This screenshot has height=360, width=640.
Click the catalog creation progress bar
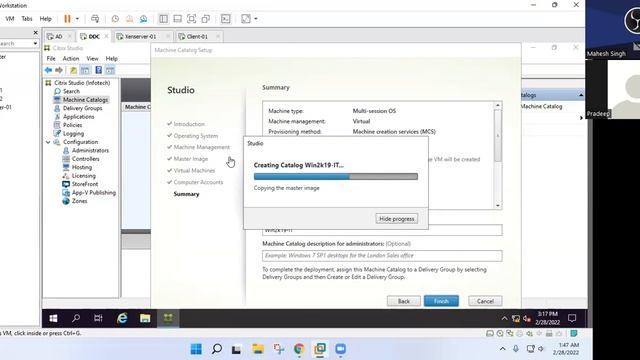coord(336,176)
